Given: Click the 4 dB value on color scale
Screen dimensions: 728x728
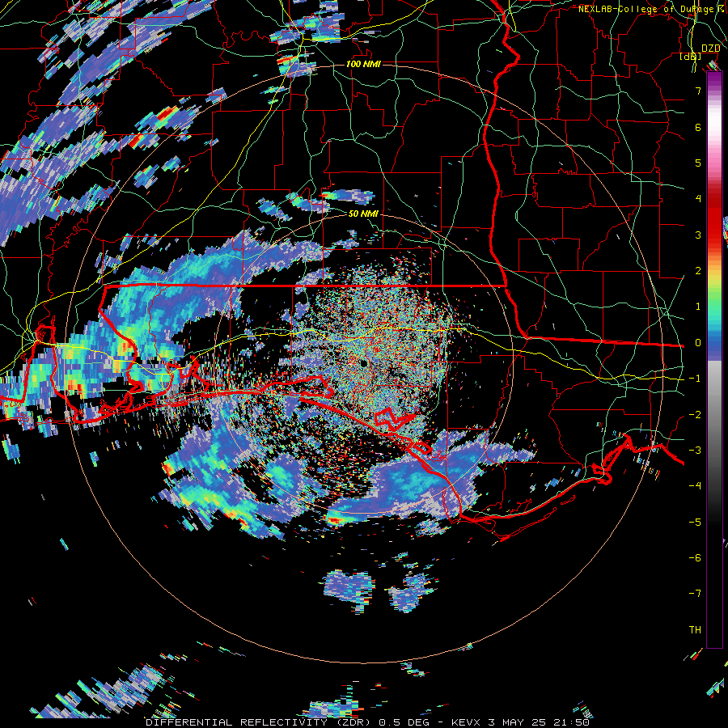Looking at the screenshot, I should (x=698, y=199).
